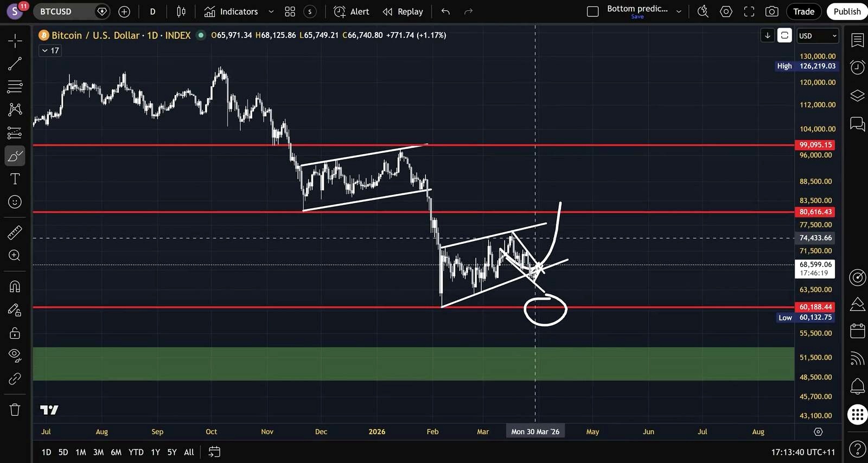Hide all drawings with the eye icon

coord(15,356)
